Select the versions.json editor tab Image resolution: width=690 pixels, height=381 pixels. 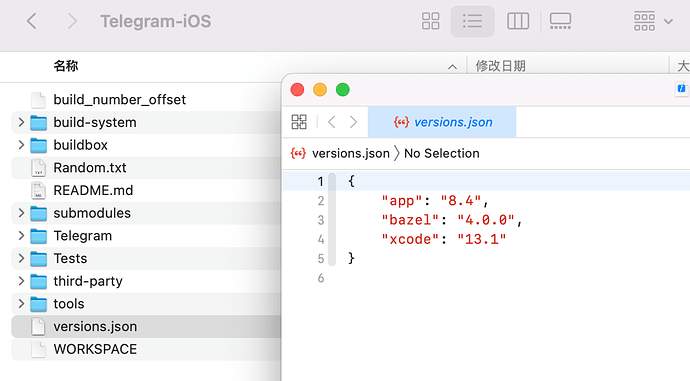click(x=442, y=122)
